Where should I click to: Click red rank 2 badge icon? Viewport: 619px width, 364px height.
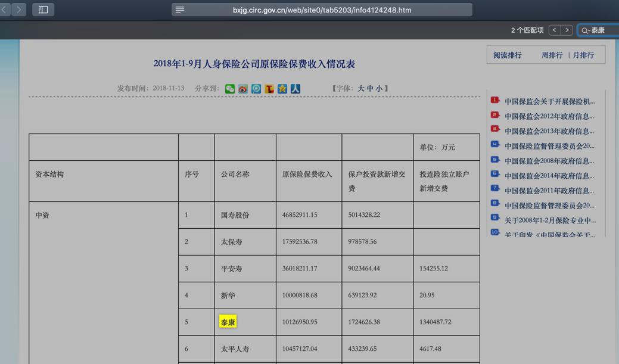[495, 115]
